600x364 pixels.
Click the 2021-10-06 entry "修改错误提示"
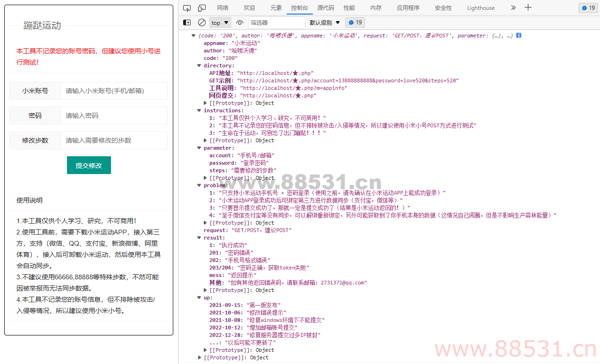pyautogui.click(x=266, y=313)
